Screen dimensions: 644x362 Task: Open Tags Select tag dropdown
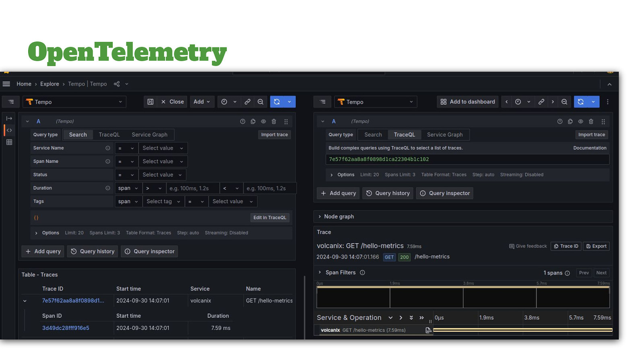point(163,202)
